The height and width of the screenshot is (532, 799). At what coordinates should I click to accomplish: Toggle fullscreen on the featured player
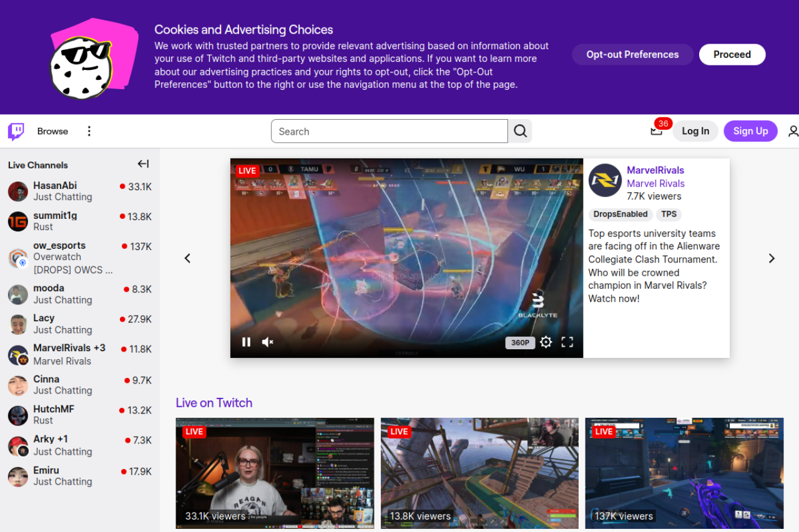pos(567,342)
